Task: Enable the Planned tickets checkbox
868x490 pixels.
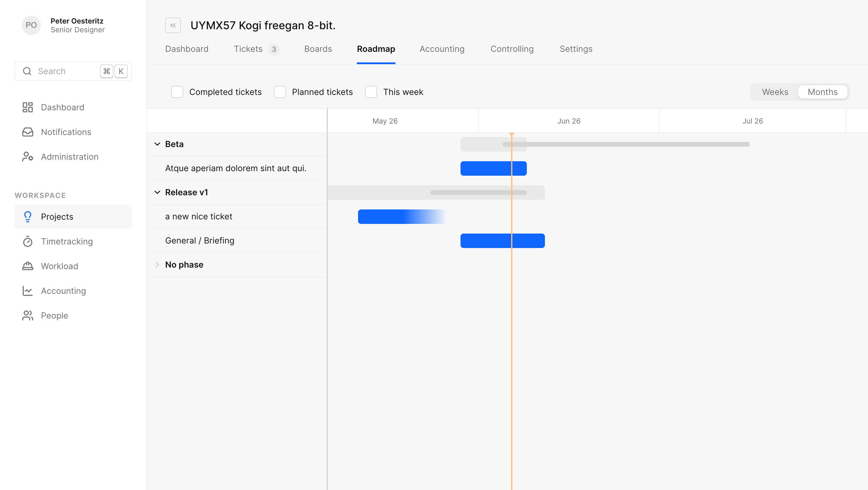Action: [280, 92]
